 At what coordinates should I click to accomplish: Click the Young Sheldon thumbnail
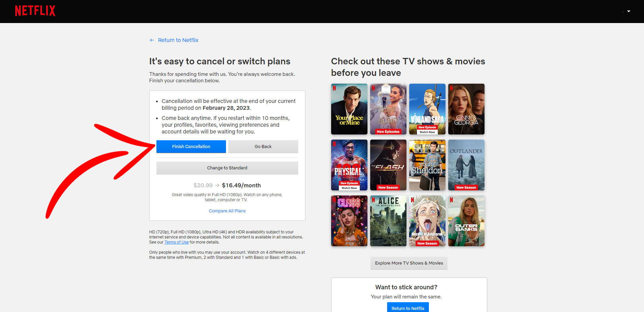tap(427, 165)
